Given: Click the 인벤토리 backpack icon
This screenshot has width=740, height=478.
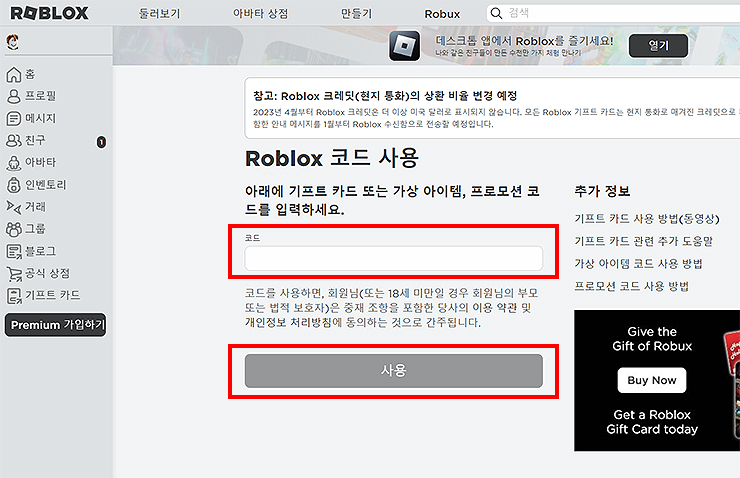Looking at the screenshot, I should coord(14,184).
